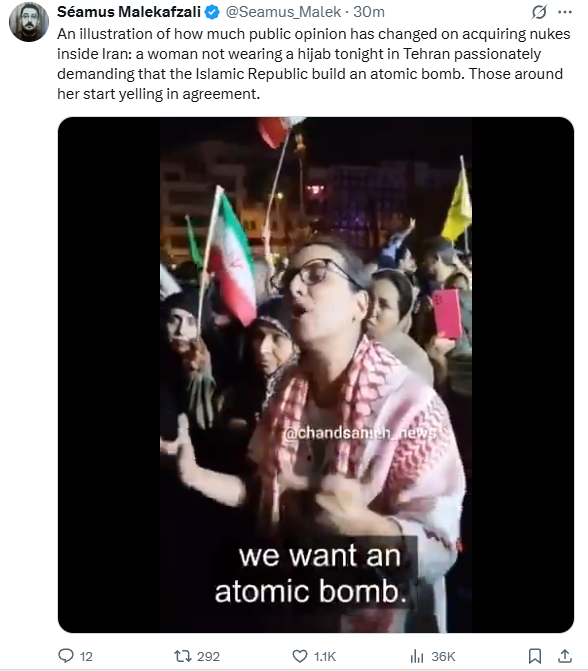Open the Séamus Malekafzali display name link
The width and height of the screenshot is (588, 671).
click(129, 12)
